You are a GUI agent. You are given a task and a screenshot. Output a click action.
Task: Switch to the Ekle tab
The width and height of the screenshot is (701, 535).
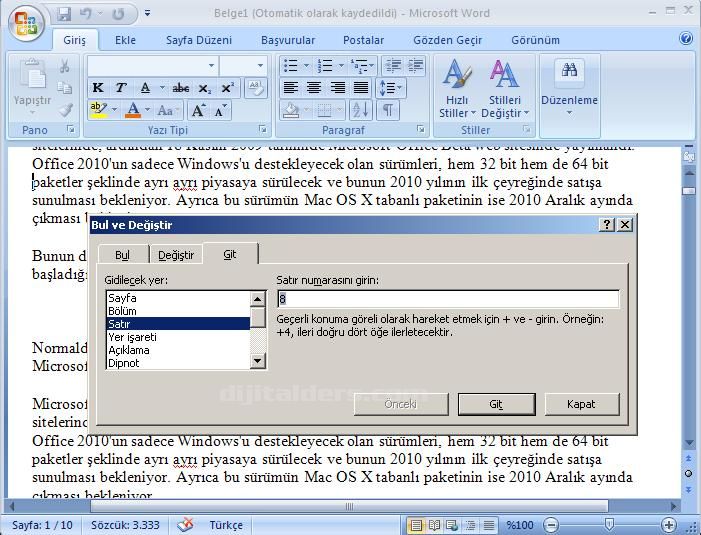pyautogui.click(x=125, y=40)
